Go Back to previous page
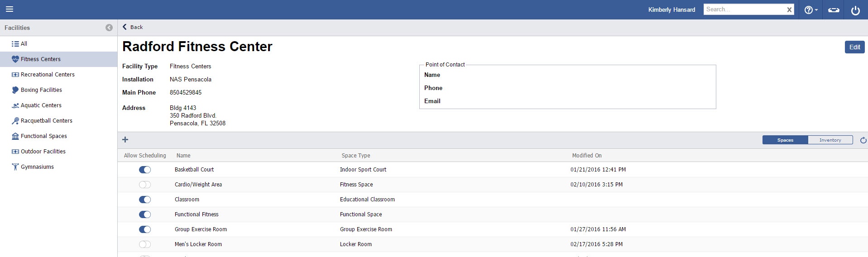The width and height of the screenshot is (868, 257). (133, 27)
